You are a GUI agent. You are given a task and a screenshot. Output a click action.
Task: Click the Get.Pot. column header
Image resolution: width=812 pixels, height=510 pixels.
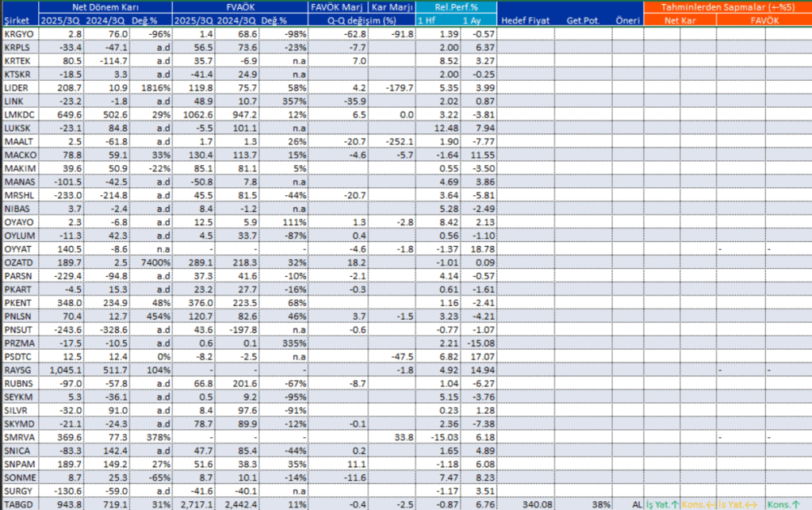pyautogui.click(x=583, y=21)
